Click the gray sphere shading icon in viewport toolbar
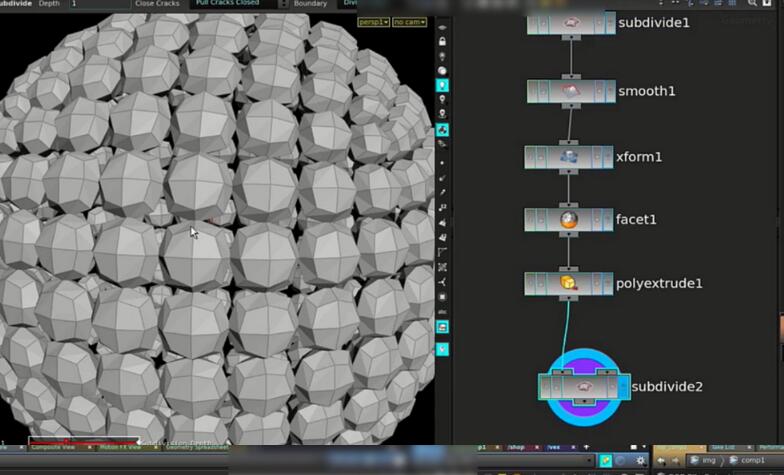 click(442, 70)
